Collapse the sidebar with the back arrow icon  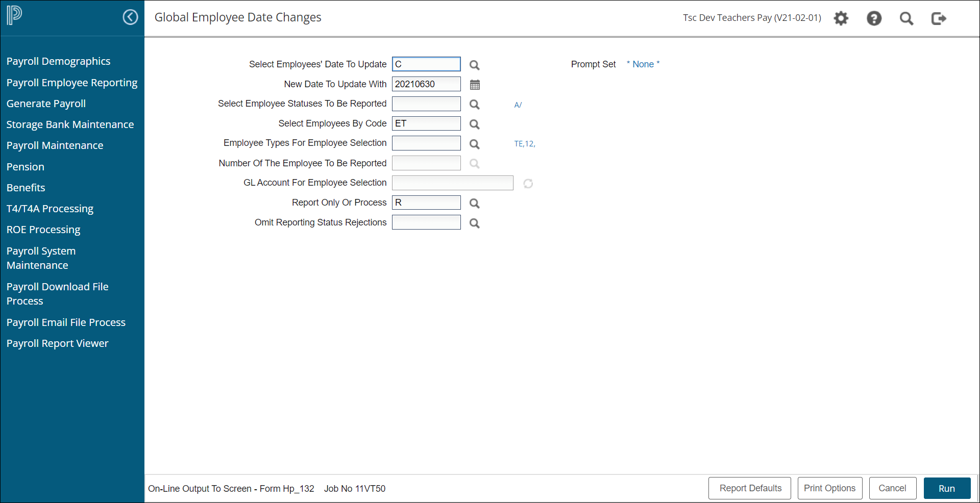click(x=130, y=17)
